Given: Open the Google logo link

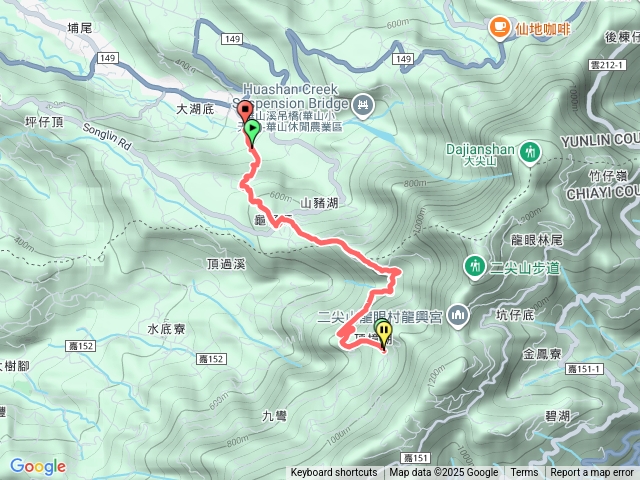Looking at the screenshot, I should tap(38, 466).
